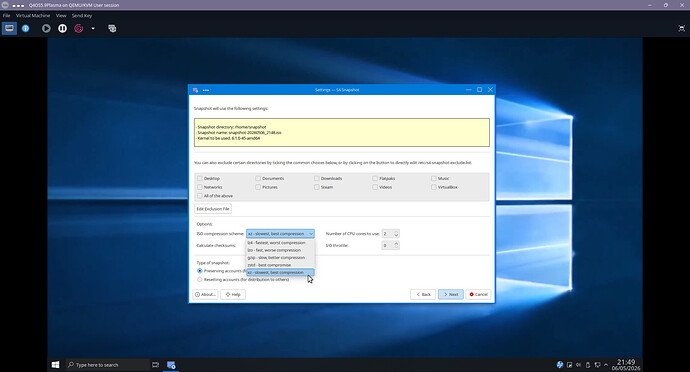
Task: Open the guest Start menu Windows logo
Action: point(55,365)
